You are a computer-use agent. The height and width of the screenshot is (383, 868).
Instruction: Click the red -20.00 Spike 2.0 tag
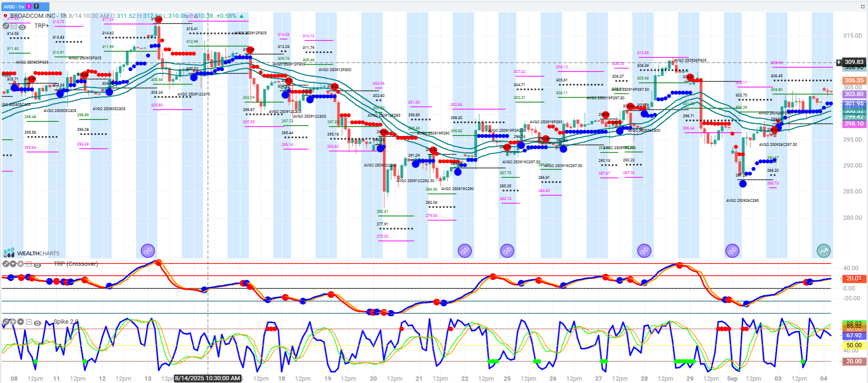pyautogui.click(x=853, y=361)
